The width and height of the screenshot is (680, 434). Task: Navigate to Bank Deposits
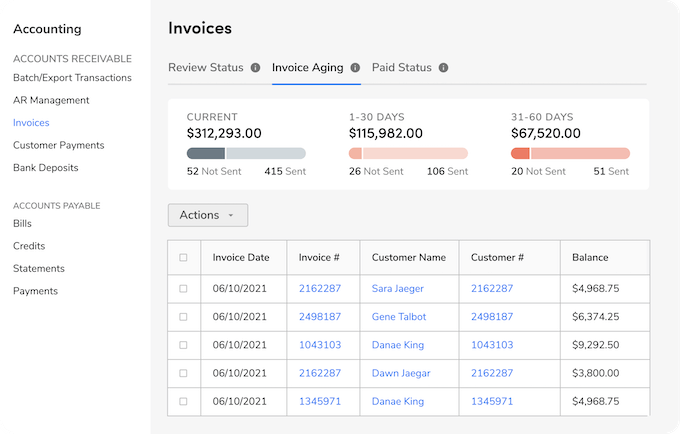pyautogui.click(x=45, y=168)
